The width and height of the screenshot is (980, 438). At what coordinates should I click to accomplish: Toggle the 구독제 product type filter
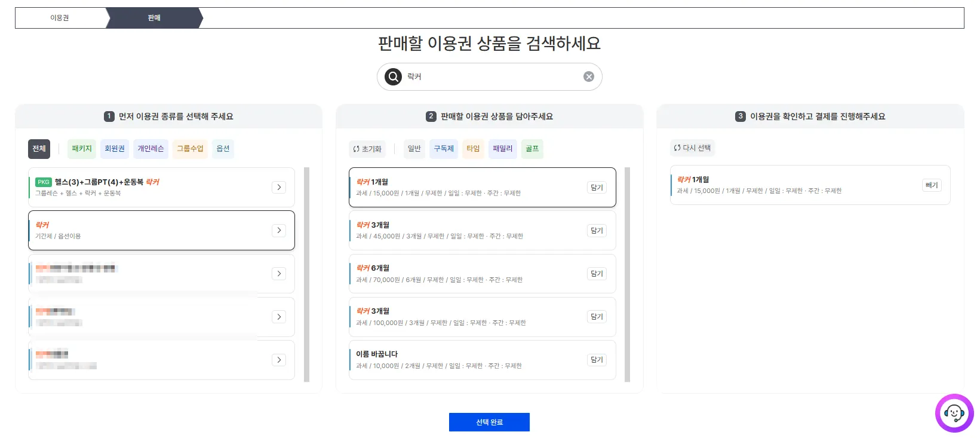coord(443,149)
